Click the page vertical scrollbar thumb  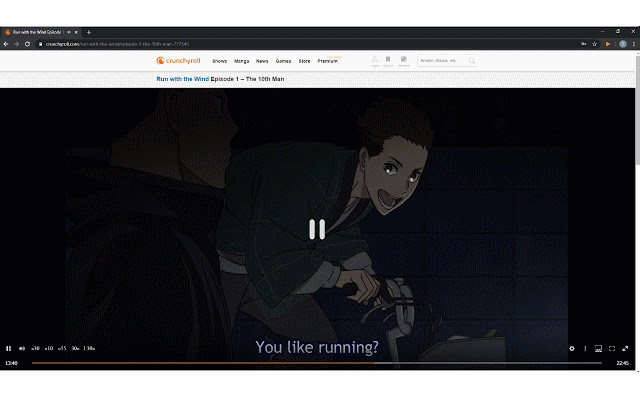pyautogui.click(x=638, y=108)
